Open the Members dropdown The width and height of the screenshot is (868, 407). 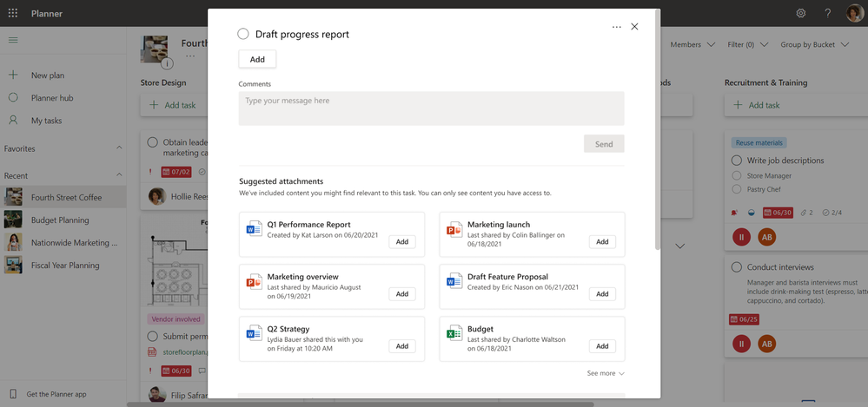pyautogui.click(x=692, y=44)
